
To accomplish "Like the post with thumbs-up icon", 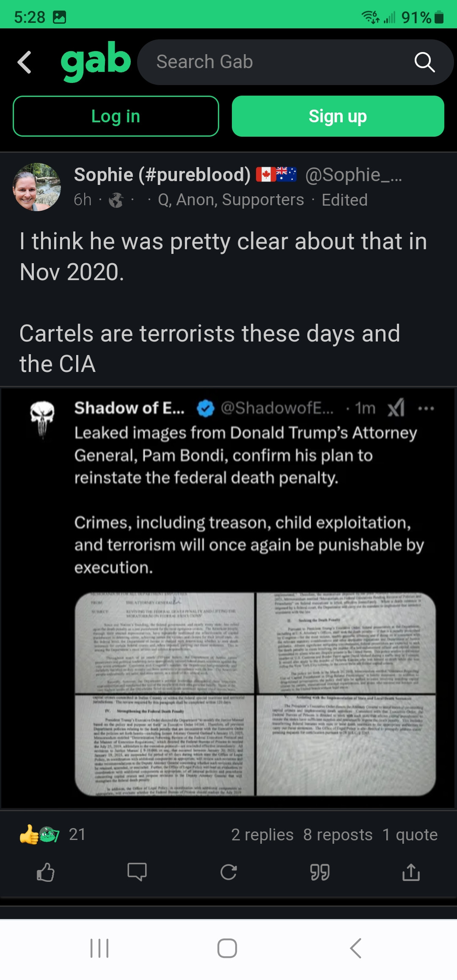I will [46, 872].
